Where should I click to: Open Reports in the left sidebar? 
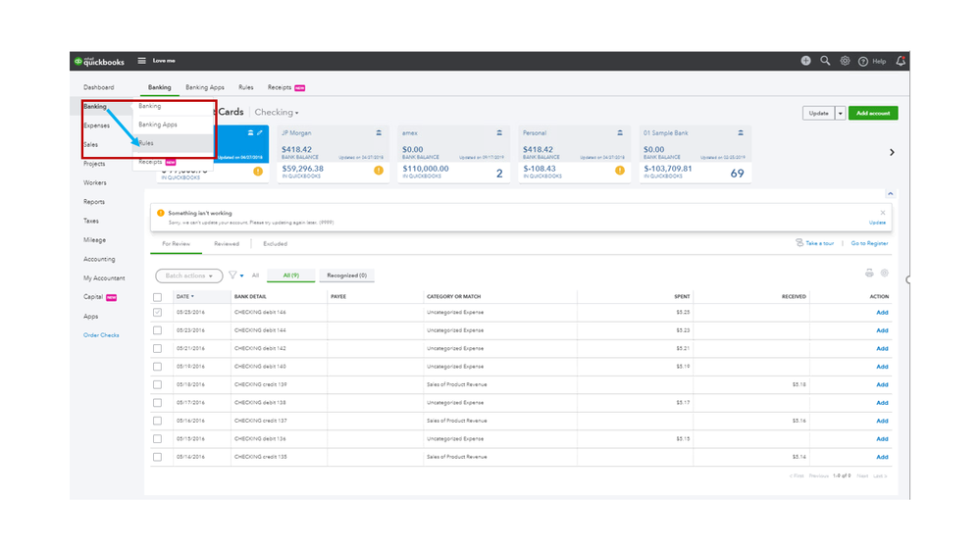pyautogui.click(x=94, y=202)
